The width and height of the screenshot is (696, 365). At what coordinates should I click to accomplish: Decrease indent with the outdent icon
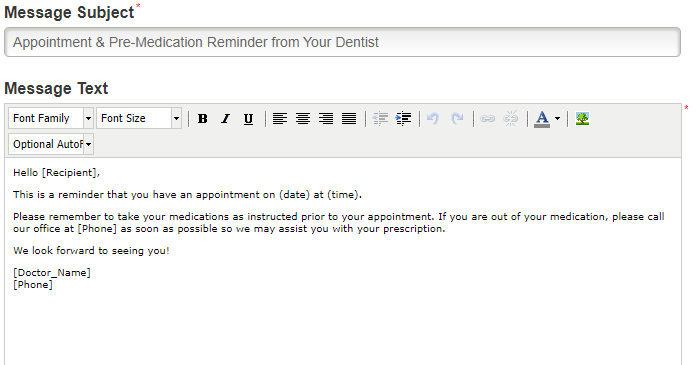click(380, 119)
